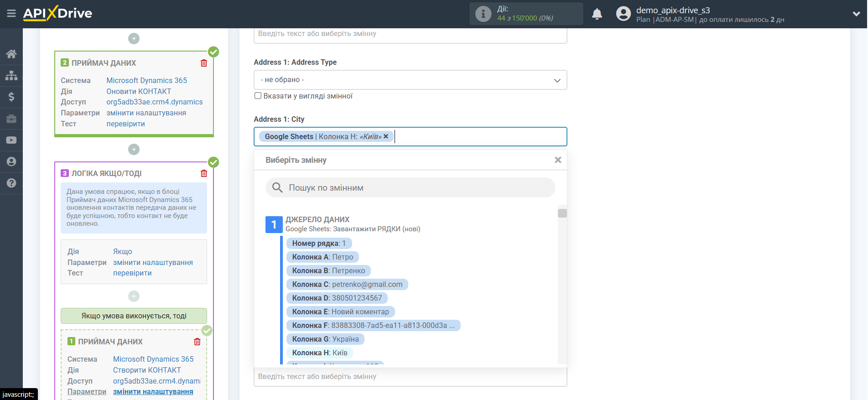Select variable Колонка C: petrenko@gmail.com
The height and width of the screenshot is (400, 868).
347,284
